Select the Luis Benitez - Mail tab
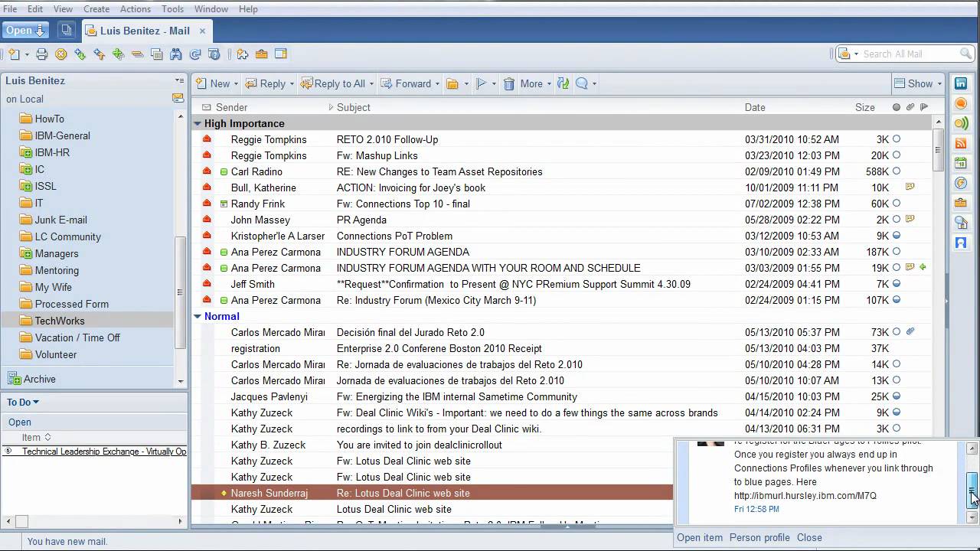This screenshot has height=551, width=980. point(145,31)
